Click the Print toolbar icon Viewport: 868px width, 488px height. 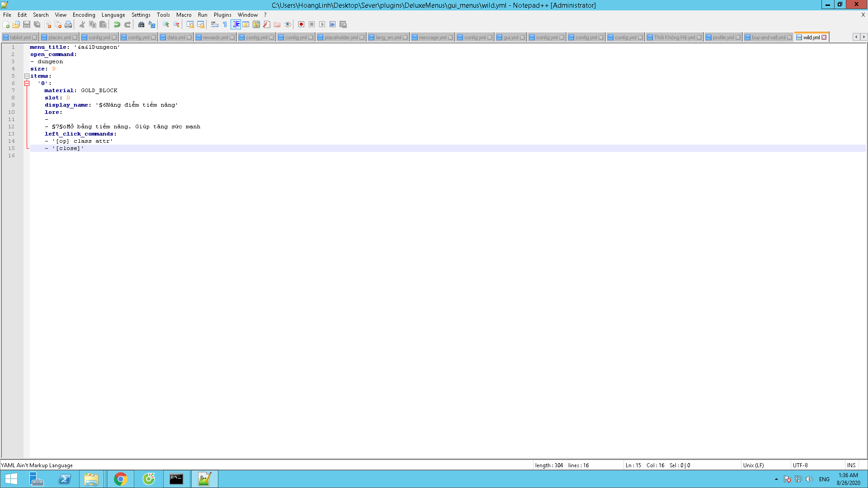tap(68, 24)
